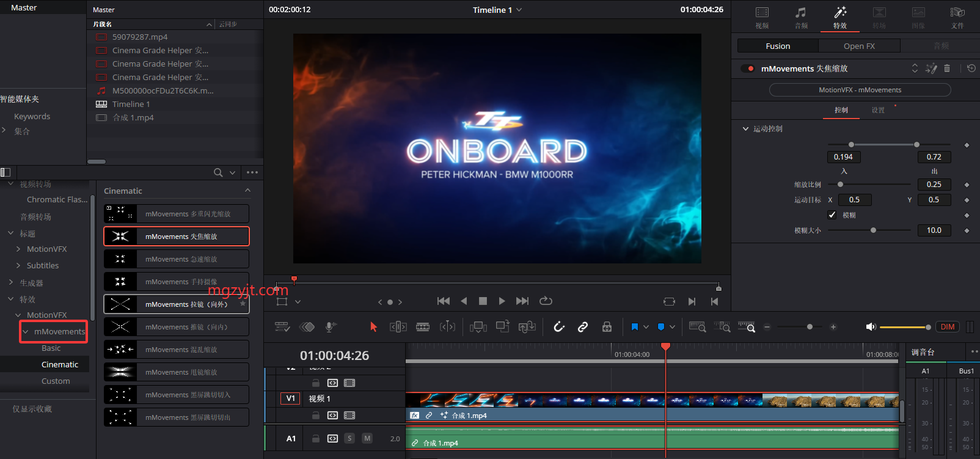The image size is (980, 459).
Task: Lock the 视频 1 track
Action: tap(316, 416)
